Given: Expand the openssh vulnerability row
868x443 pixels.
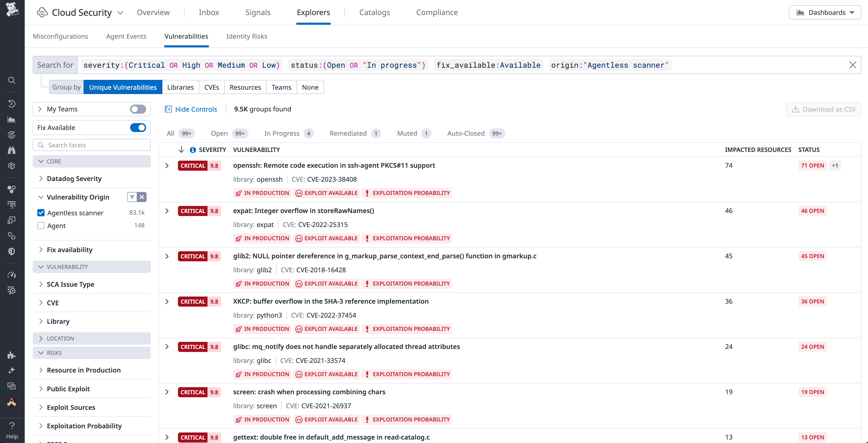Looking at the screenshot, I should coord(167,165).
